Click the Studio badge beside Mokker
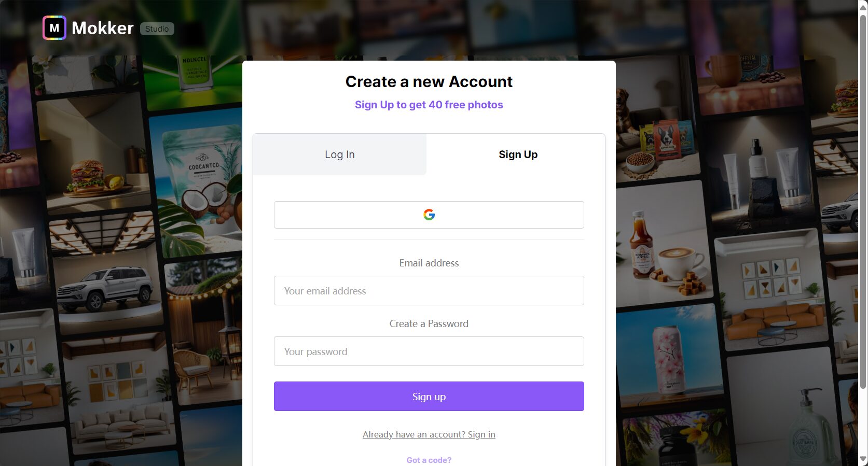868x466 pixels. coord(157,29)
